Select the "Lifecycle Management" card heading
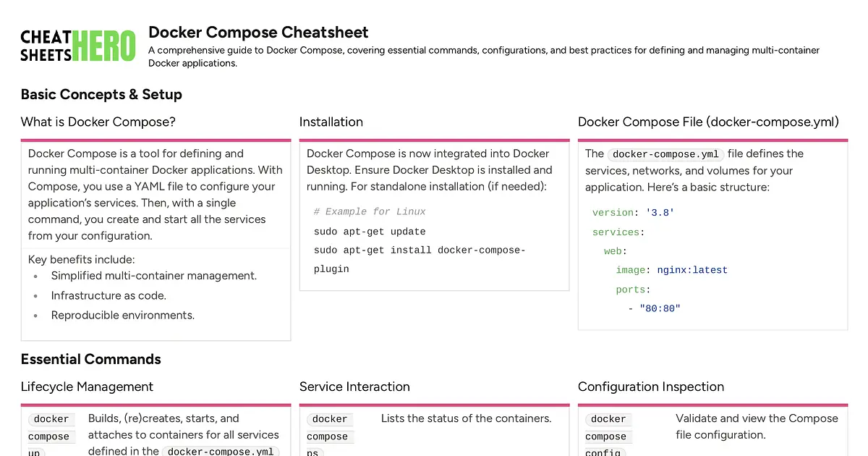This screenshot has width=868, height=456. pyautogui.click(x=87, y=387)
